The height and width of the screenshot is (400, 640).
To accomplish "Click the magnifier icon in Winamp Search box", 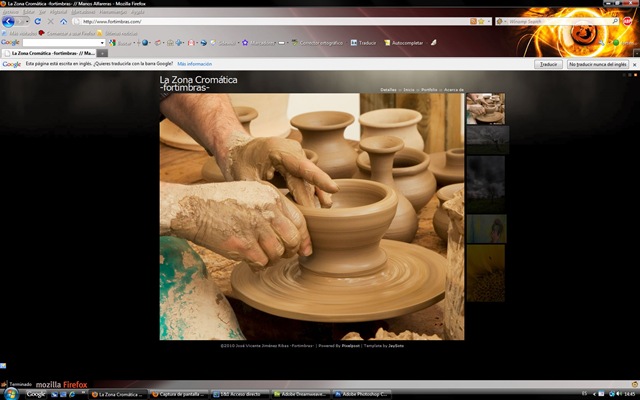I will [615, 21].
